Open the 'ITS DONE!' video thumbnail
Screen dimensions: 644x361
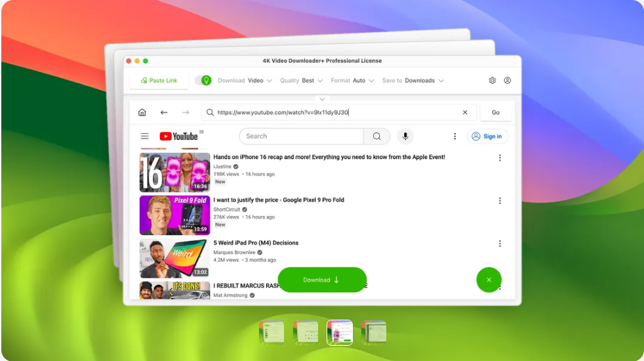[x=174, y=290]
